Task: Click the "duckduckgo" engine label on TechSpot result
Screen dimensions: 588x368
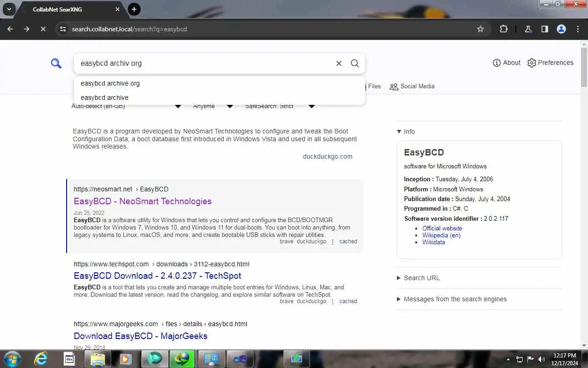Action: 311,301
